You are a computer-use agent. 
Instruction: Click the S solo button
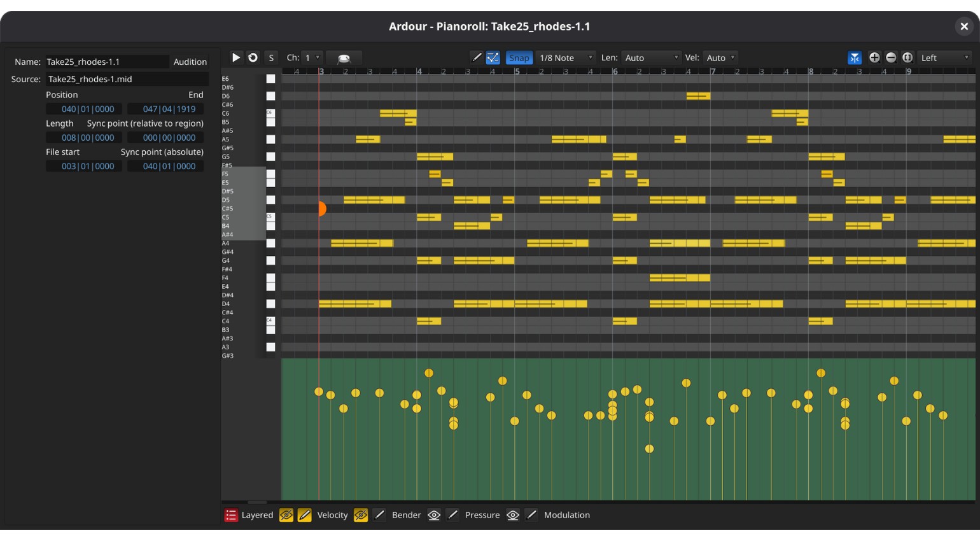coord(271,58)
